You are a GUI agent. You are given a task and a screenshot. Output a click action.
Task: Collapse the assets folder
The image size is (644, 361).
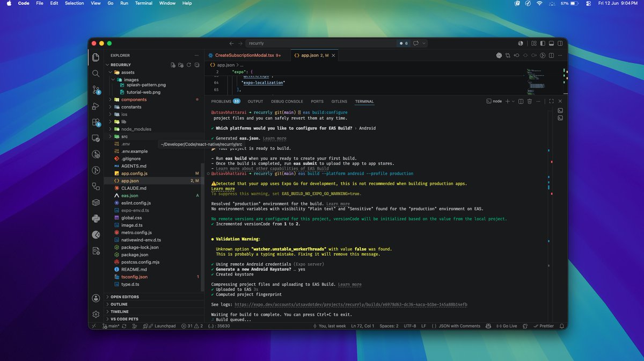(x=128, y=72)
